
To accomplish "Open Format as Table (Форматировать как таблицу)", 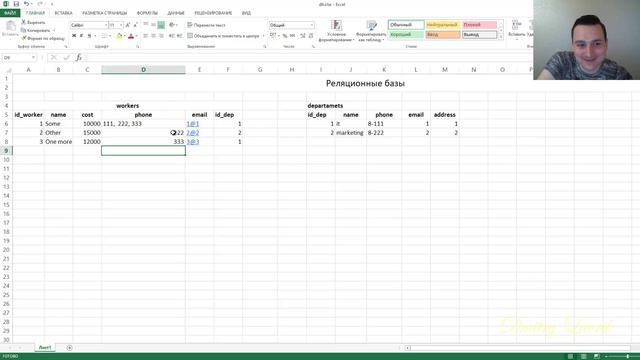I will pyautogui.click(x=371, y=31).
